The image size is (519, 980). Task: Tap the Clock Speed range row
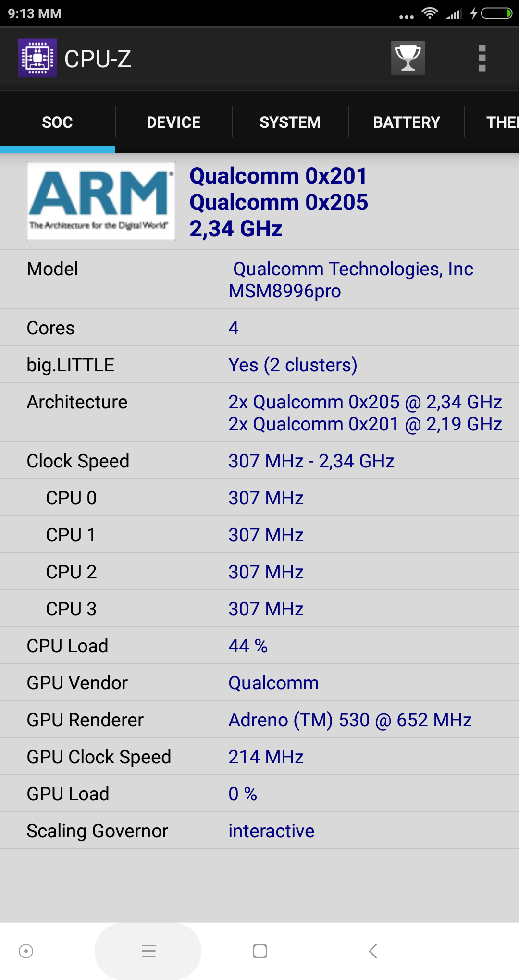coord(259,461)
